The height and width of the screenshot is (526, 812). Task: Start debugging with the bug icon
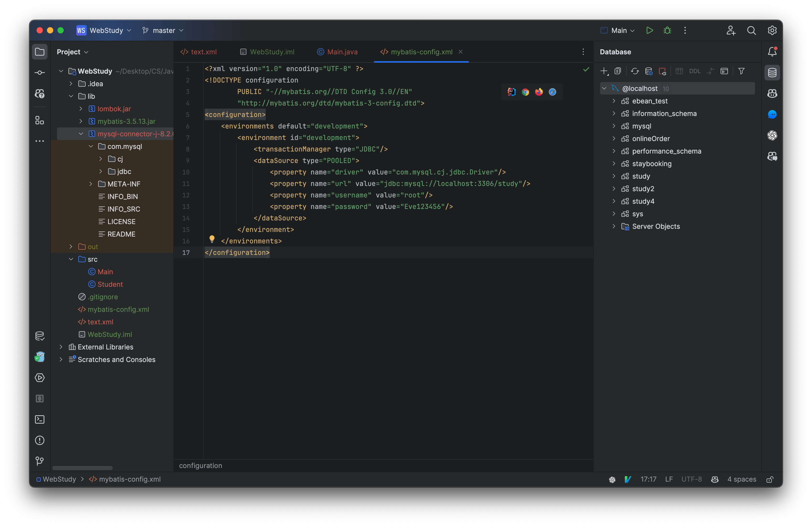point(667,30)
